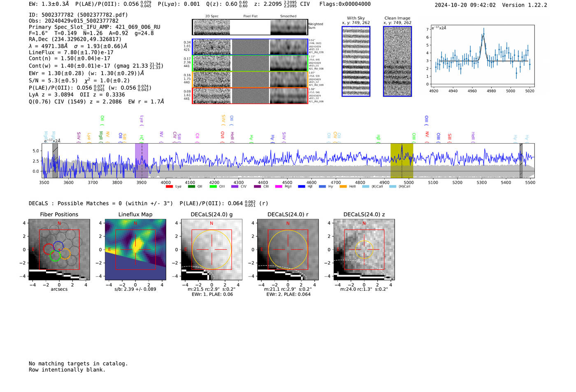Click the 'S/N = 5.3(±0.5)' line
Viewport: 576px width, 392px height.
coord(53,81)
